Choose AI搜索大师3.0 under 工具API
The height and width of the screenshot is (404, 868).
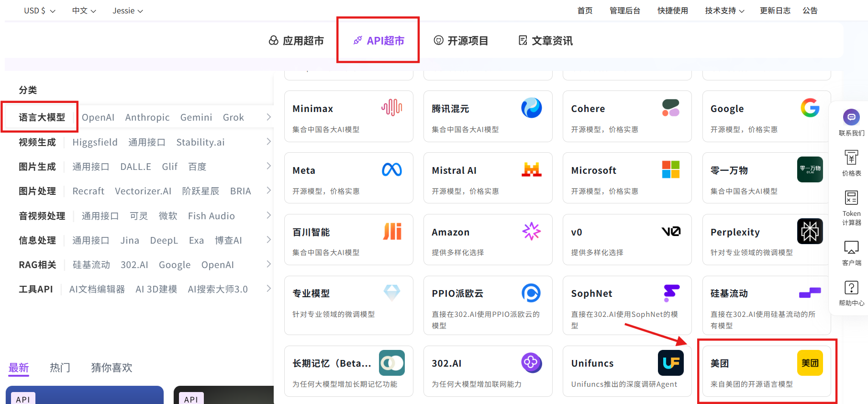218,289
